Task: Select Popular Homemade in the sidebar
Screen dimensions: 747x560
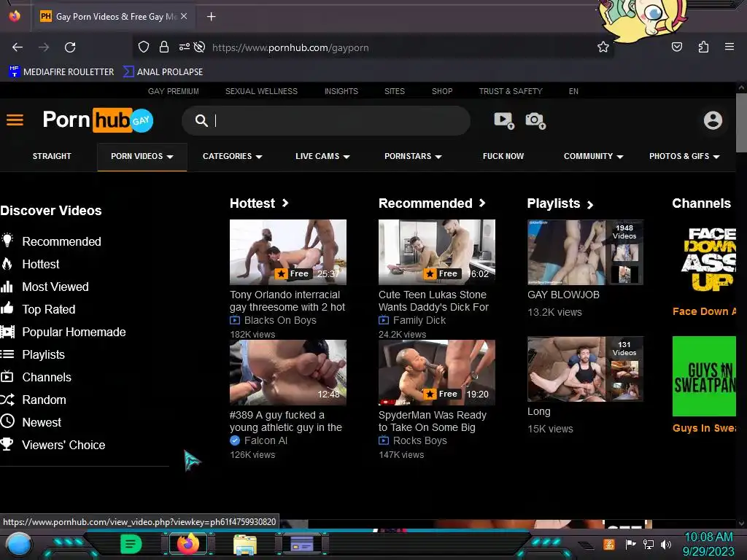Action: click(74, 332)
